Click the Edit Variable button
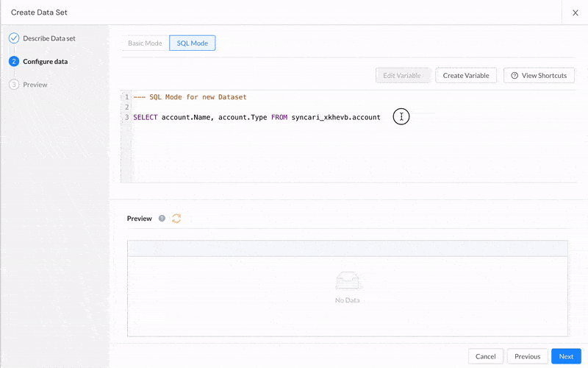 pos(402,76)
